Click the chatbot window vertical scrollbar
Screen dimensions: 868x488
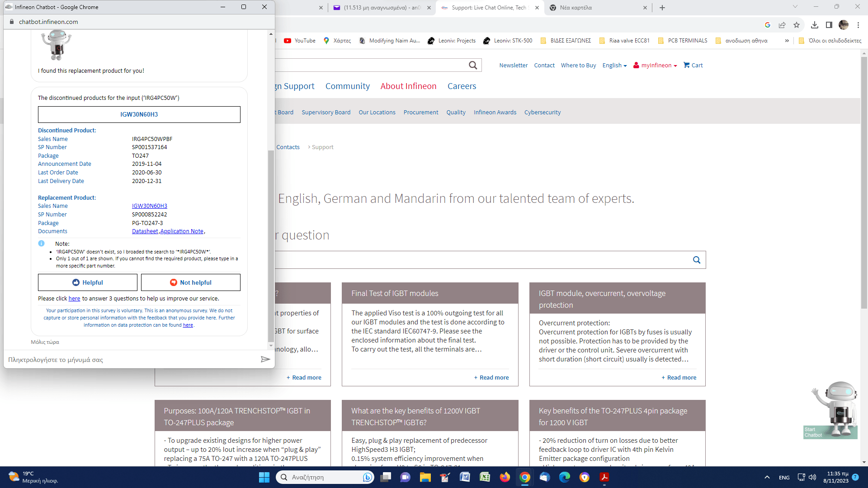(271, 246)
